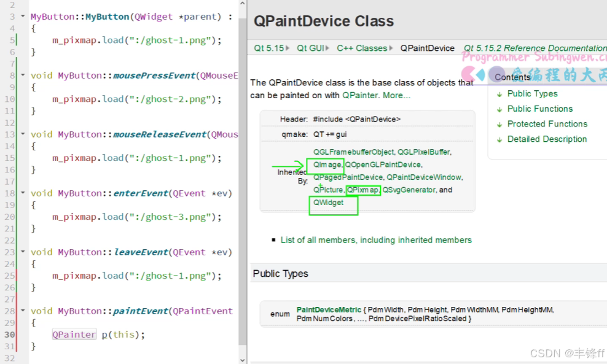This screenshot has height=364, width=607.
Task: Click the code editor scroll up arrow
Action: pos(242,4)
